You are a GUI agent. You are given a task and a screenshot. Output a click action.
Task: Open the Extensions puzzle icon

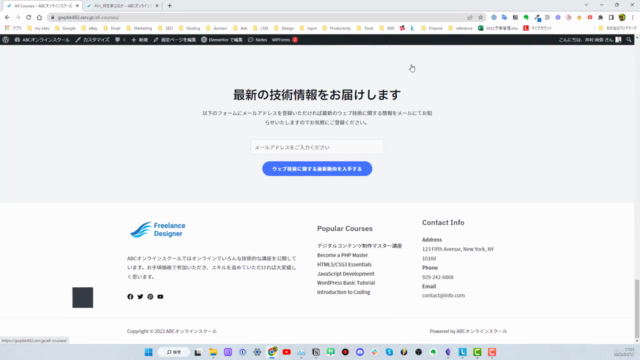click(600, 17)
